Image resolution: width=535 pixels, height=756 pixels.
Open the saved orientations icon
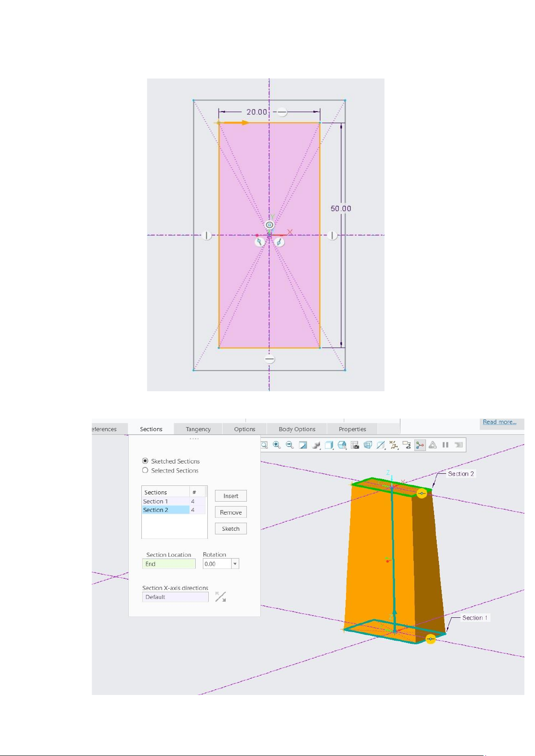tap(342, 445)
